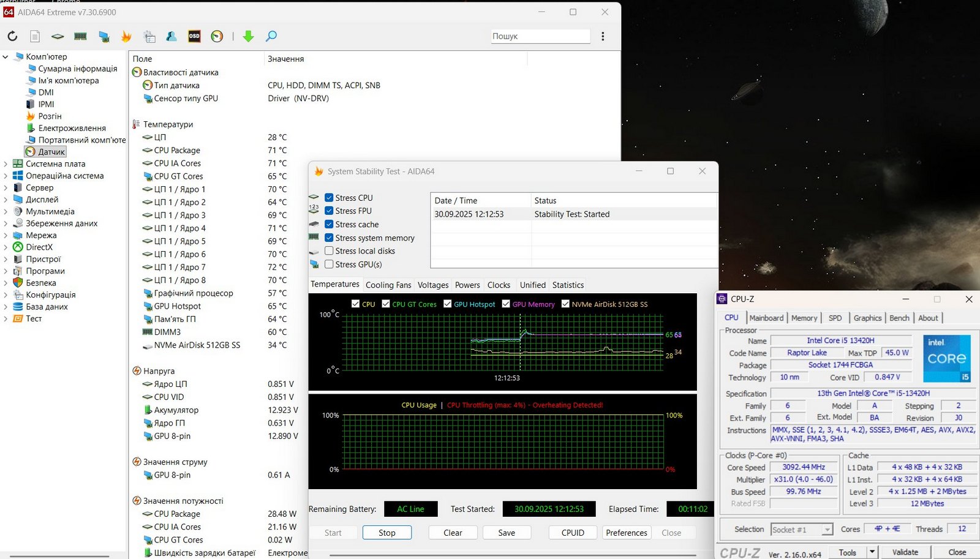Screen dimensions: 980x559
Task: Expand the Мультимедіа tree node
Action: (6, 212)
